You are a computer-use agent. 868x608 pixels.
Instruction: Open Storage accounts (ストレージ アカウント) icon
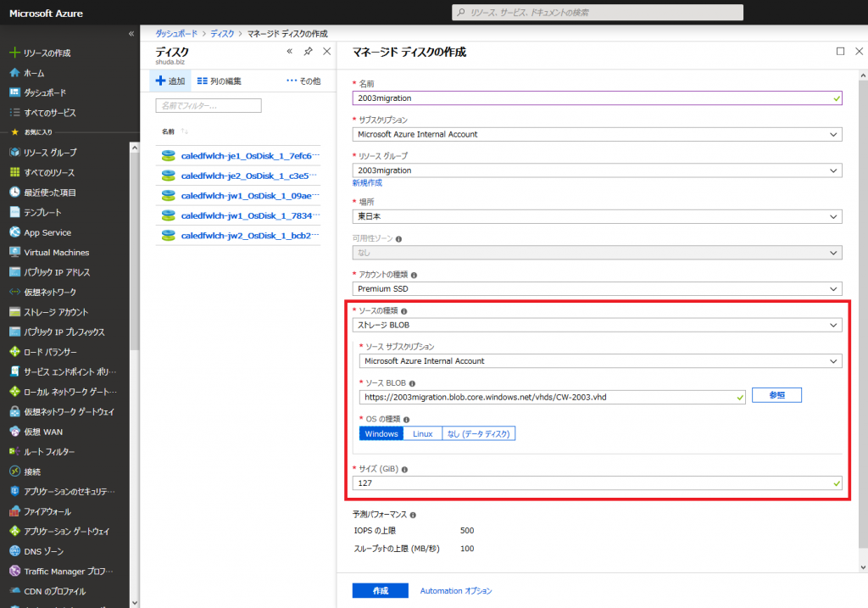click(x=15, y=312)
